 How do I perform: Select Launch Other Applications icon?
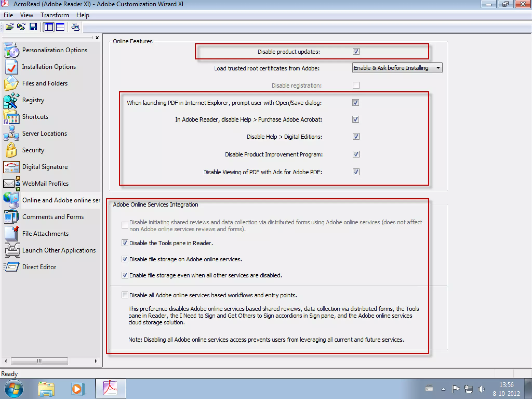tap(12, 250)
